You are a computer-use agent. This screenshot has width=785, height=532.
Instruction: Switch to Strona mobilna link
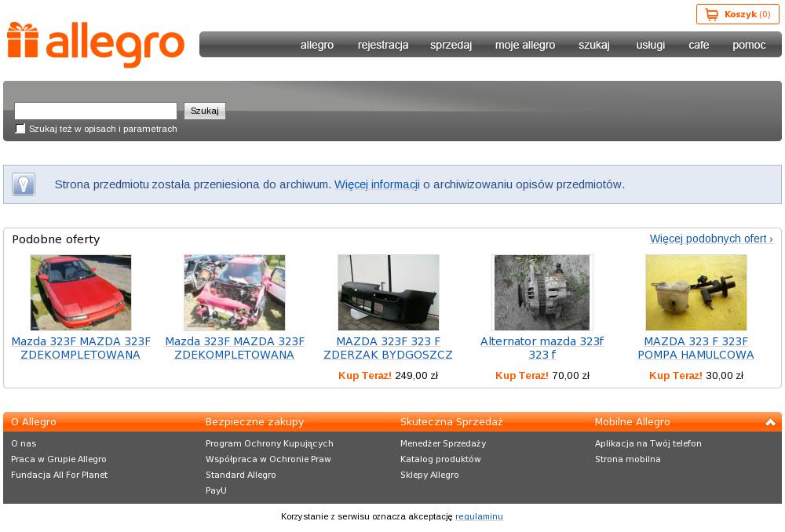click(628, 459)
